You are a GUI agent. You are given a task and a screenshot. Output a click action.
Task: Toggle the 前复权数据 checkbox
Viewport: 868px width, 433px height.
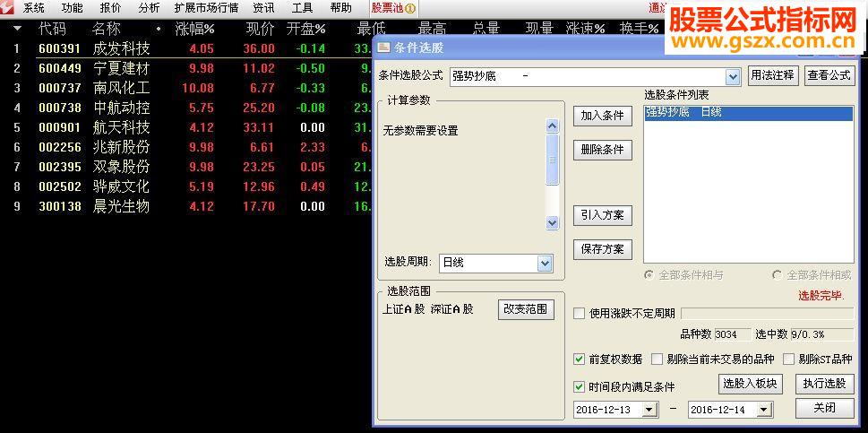point(579,359)
